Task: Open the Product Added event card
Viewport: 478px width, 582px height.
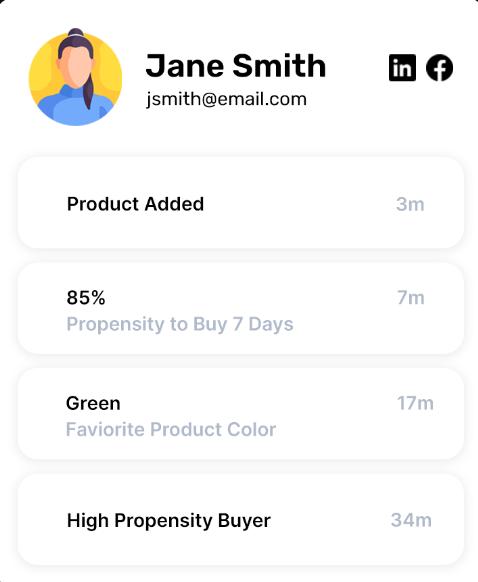Action: coord(241,203)
